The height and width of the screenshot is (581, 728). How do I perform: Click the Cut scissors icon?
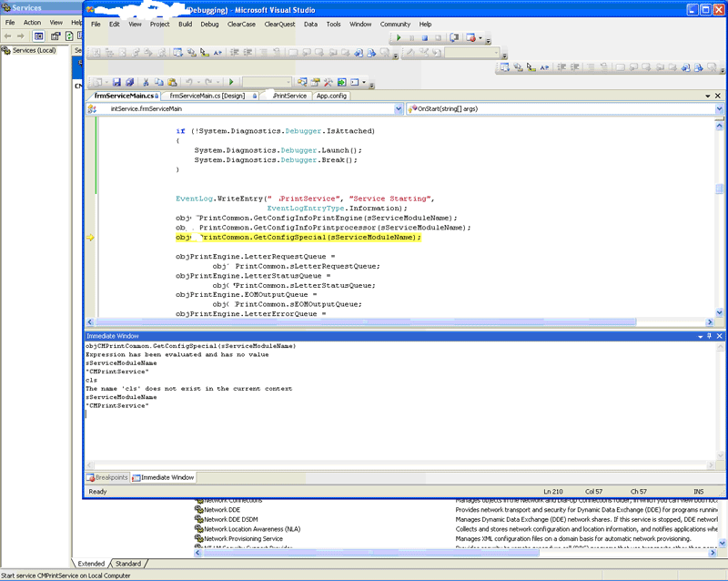[x=147, y=82]
